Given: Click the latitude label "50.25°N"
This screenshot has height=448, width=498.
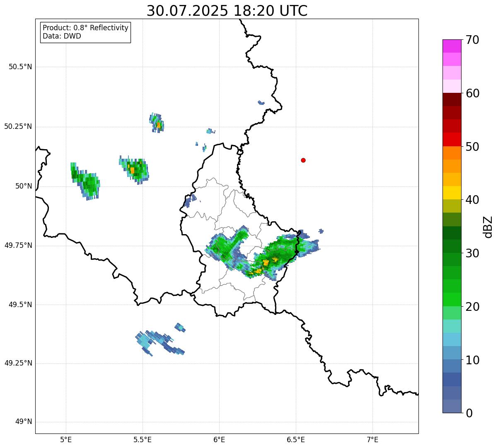Looking at the screenshot, I should (x=18, y=126).
